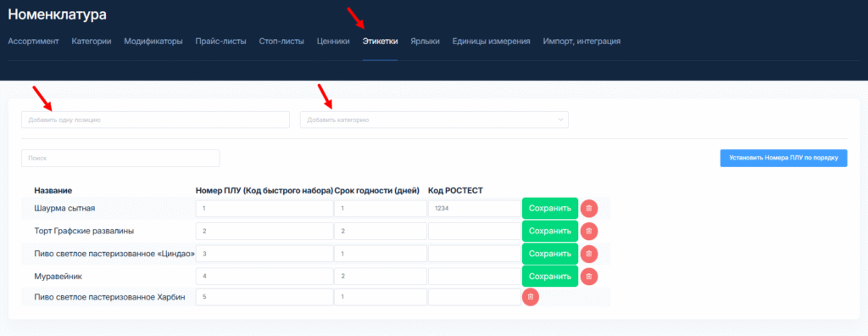Screen dimensions: 868x336
Task: Open the Ярлыки tab
Action: [426, 41]
